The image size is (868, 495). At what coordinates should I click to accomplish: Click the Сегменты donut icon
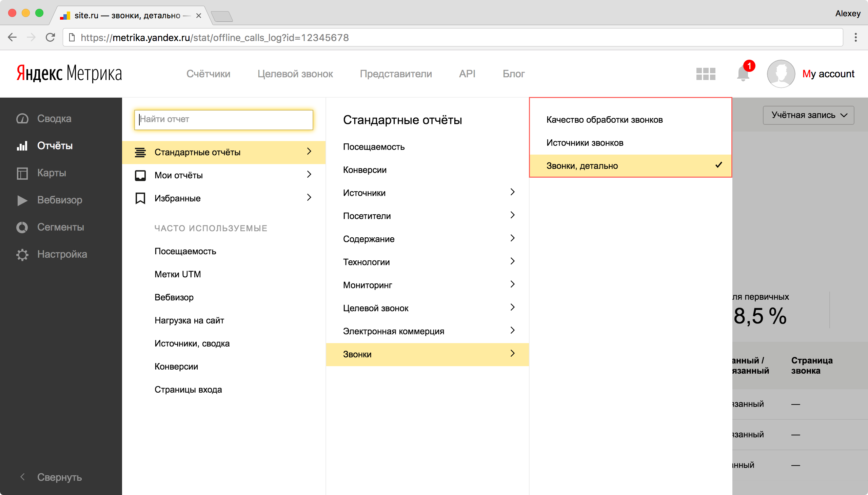(x=22, y=227)
